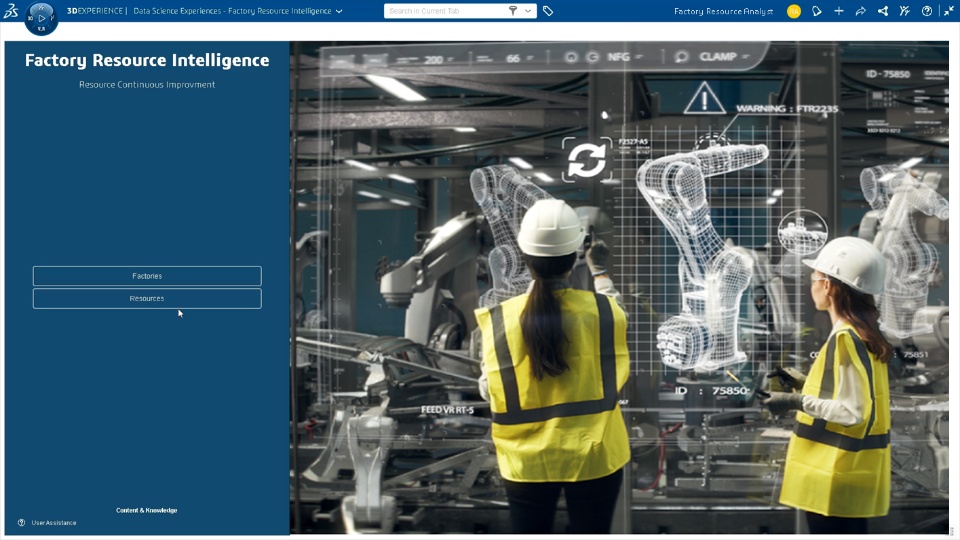Screen dimensions: 960x540
Task: Open the User Assistance link
Action: [x=54, y=523]
